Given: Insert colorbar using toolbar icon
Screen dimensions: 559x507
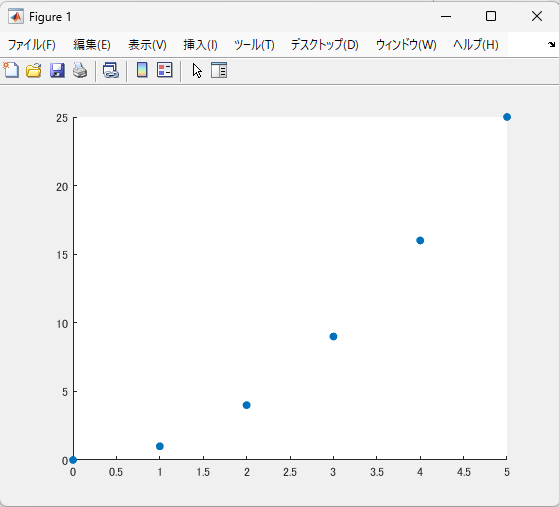Looking at the screenshot, I should [142, 70].
